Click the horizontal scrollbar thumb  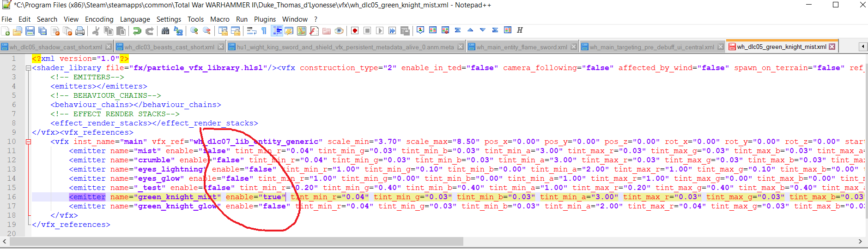(x=236, y=242)
